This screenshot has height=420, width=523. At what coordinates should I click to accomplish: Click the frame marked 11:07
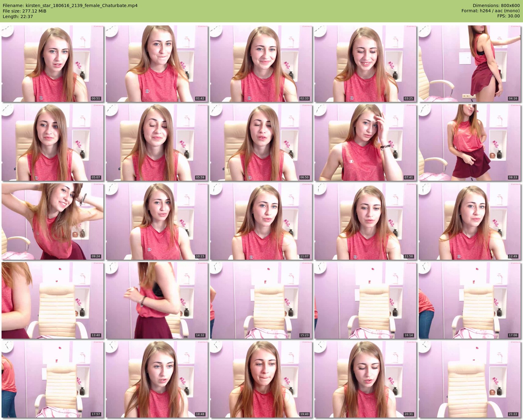coord(261,221)
